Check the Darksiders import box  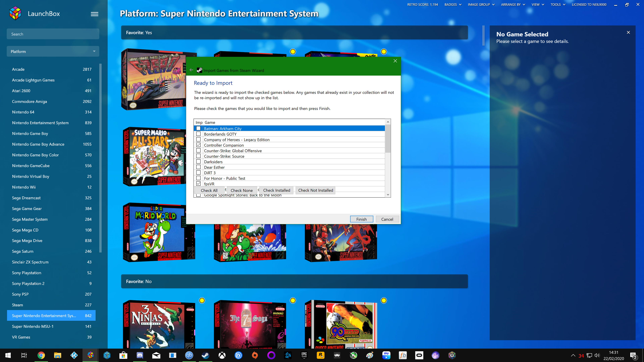(x=199, y=161)
